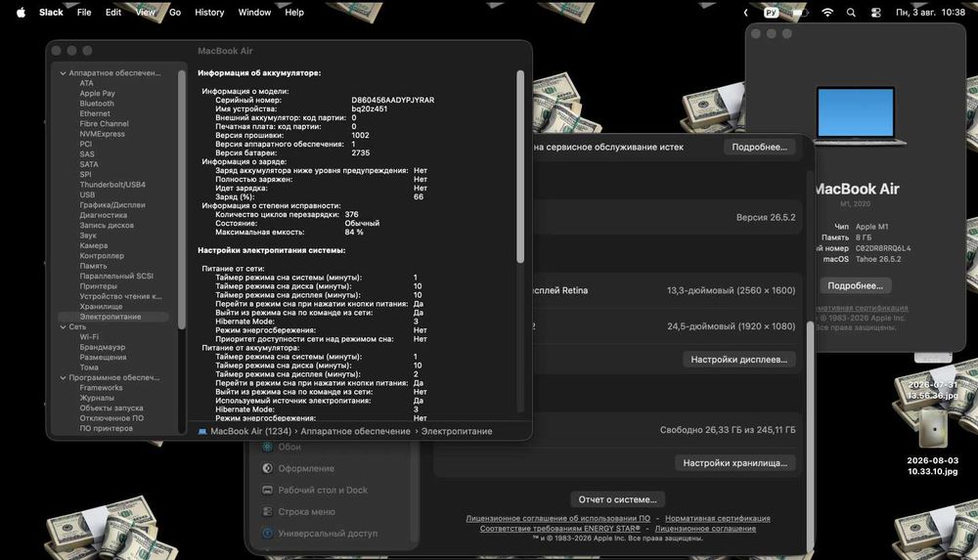Select Ethernet in sidebar
Image resolution: width=978 pixels, height=560 pixels.
[x=95, y=113]
